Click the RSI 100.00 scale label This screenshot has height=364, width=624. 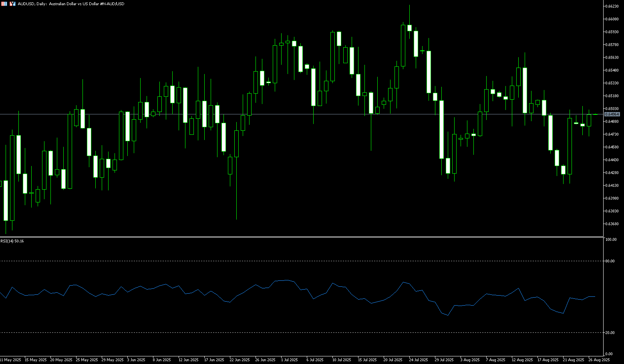[x=611, y=240]
